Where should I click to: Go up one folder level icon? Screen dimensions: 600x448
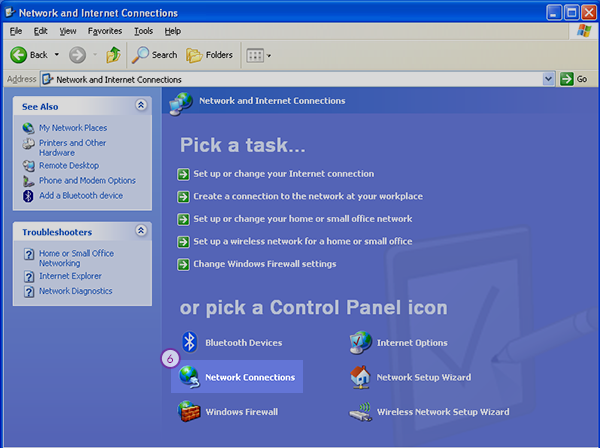[x=113, y=55]
